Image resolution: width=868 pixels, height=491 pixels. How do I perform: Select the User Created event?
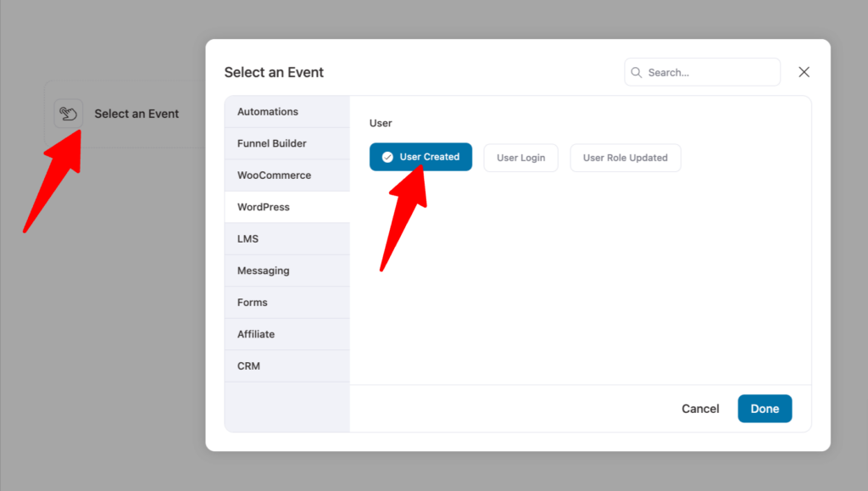tap(420, 157)
